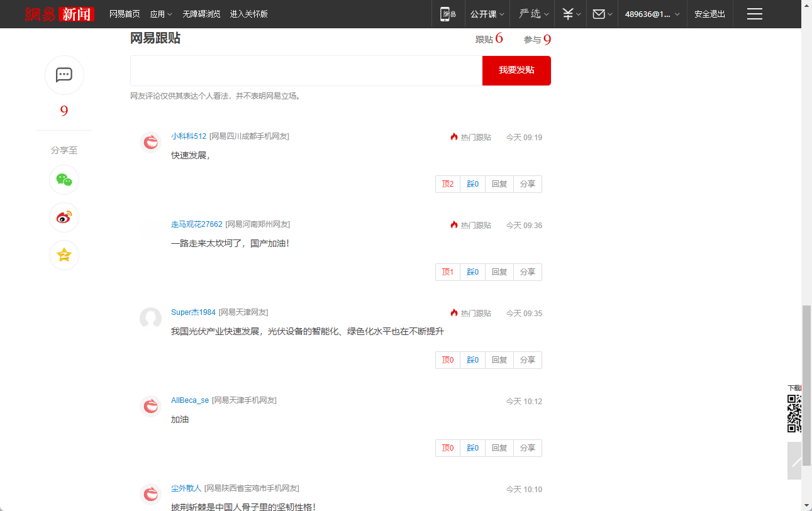Reply to AllBeca_se comment
This screenshot has height=511, width=812.
pos(499,448)
